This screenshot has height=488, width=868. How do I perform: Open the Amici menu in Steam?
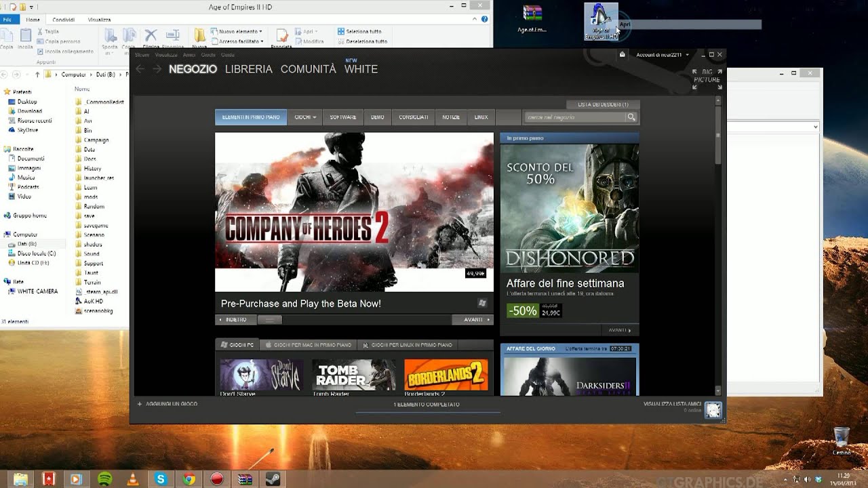point(189,55)
